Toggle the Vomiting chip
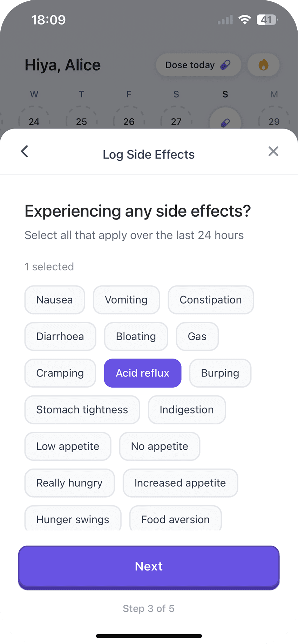This screenshot has height=644, width=298. point(126,300)
